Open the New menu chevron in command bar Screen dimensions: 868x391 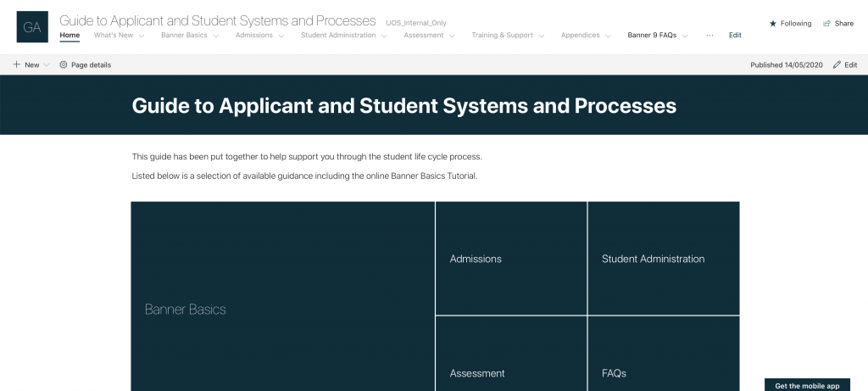pyautogui.click(x=47, y=64)
